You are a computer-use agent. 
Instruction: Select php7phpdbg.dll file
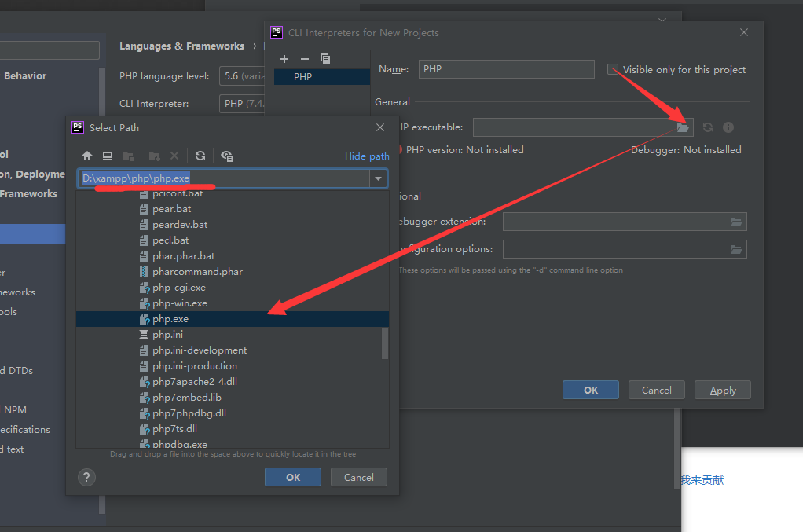point(189,413)
